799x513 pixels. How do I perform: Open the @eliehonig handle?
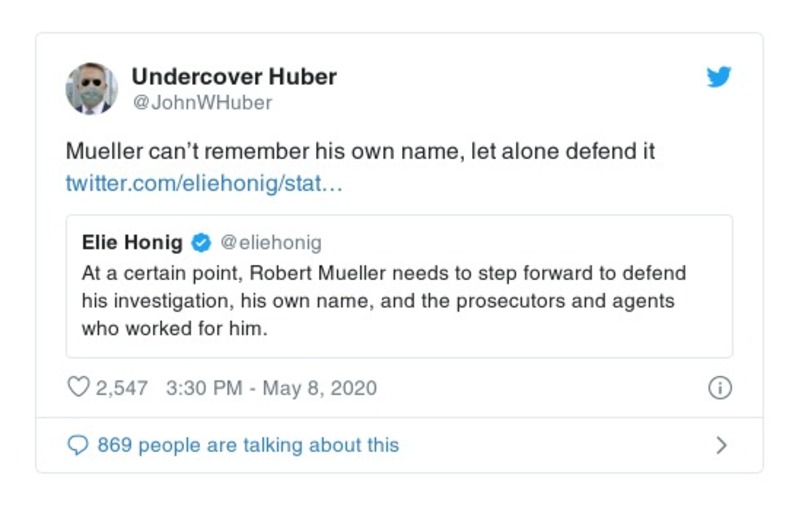pyautogui.click(x=271, y=243)
